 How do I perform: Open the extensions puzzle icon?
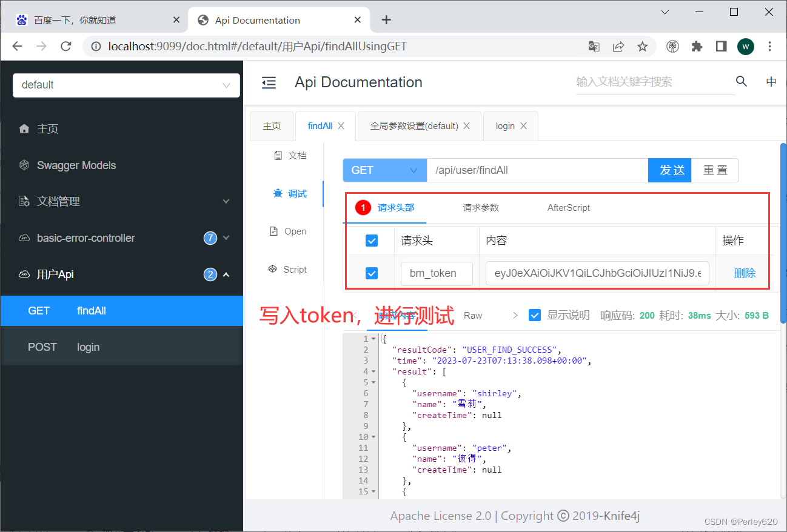(697, 47)
